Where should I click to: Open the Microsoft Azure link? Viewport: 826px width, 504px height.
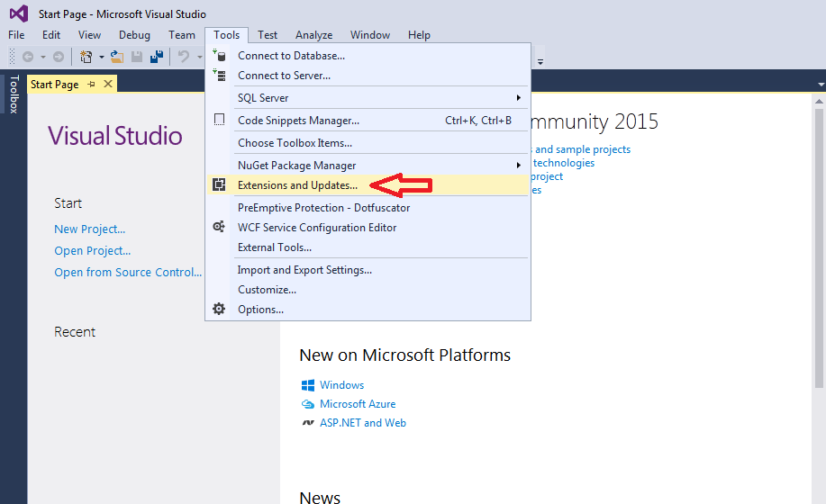tap(358, 404)
